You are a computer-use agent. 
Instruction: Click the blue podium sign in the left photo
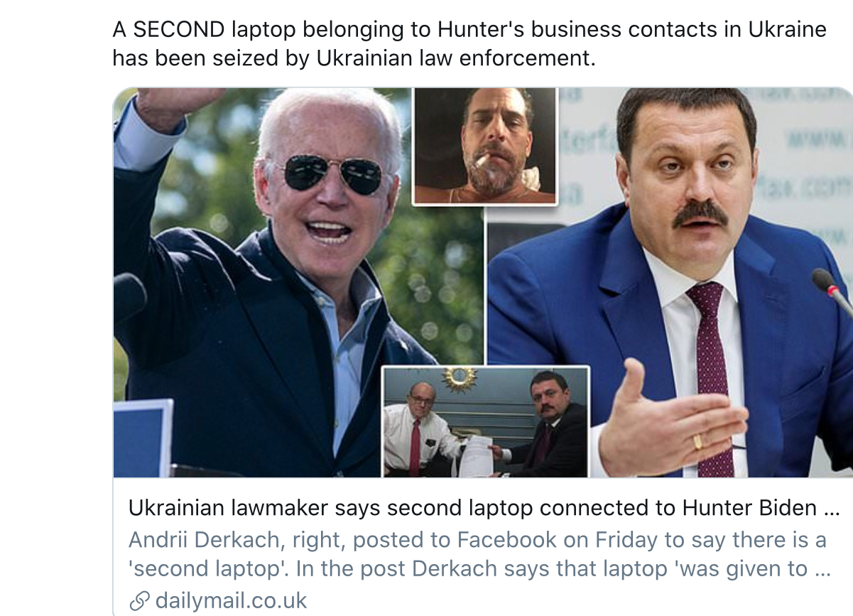143,438
